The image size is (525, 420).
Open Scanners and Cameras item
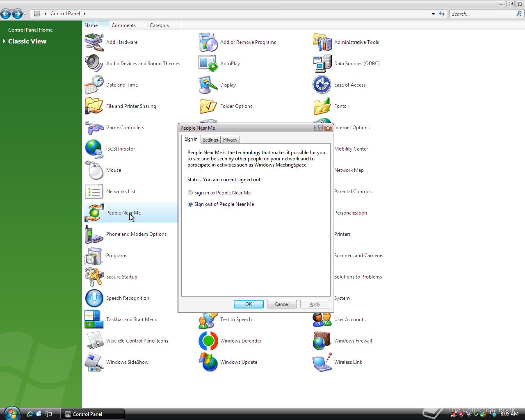358,256
